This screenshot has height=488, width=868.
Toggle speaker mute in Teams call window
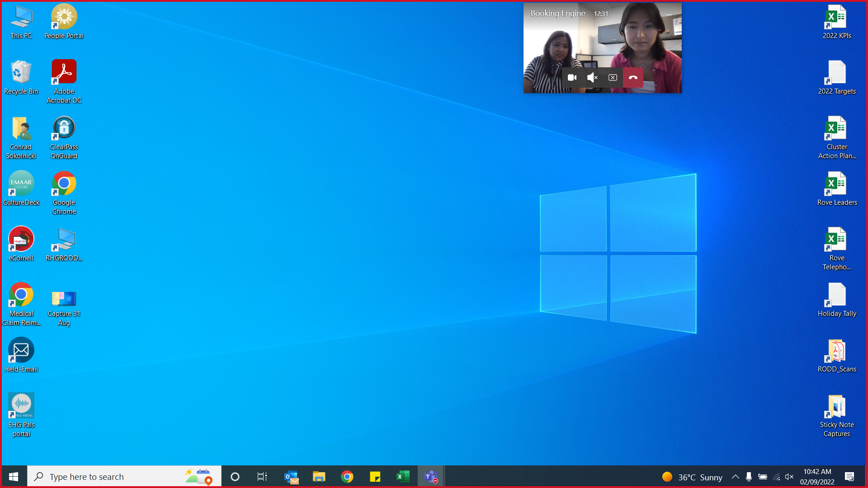[x=592, y=78]
